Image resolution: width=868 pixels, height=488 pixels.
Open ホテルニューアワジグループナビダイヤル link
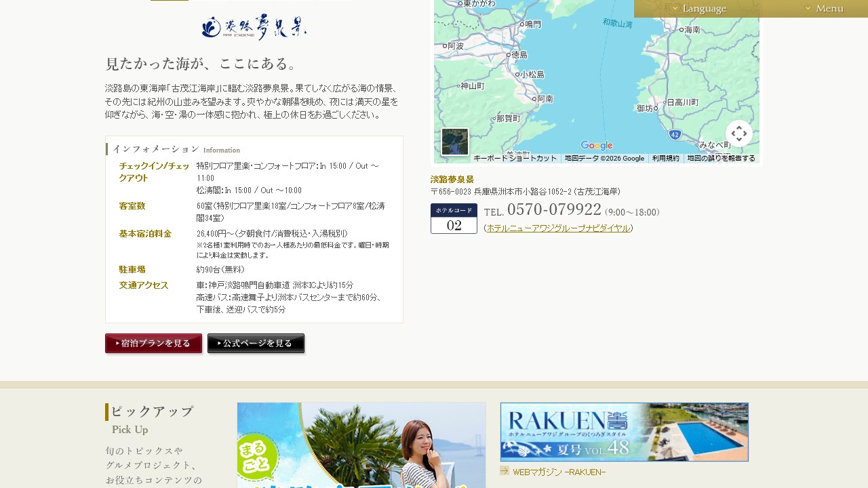(x=558, y=228)
